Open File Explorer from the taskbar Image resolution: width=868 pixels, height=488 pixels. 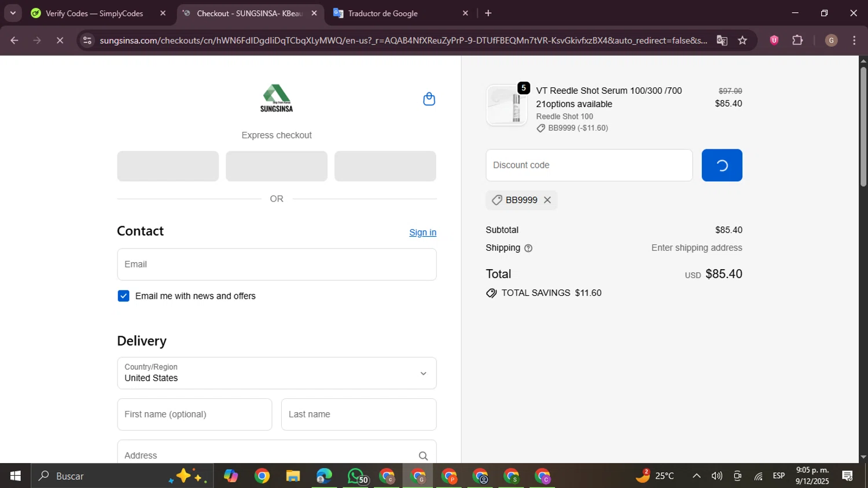pyautogui.click(x=293, y=476)
